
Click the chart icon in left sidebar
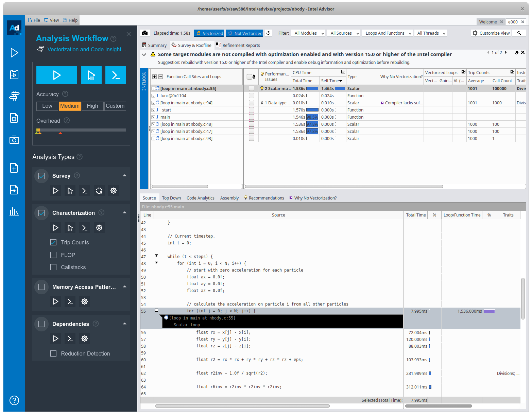pyautogui.click(x=14, y=212)
